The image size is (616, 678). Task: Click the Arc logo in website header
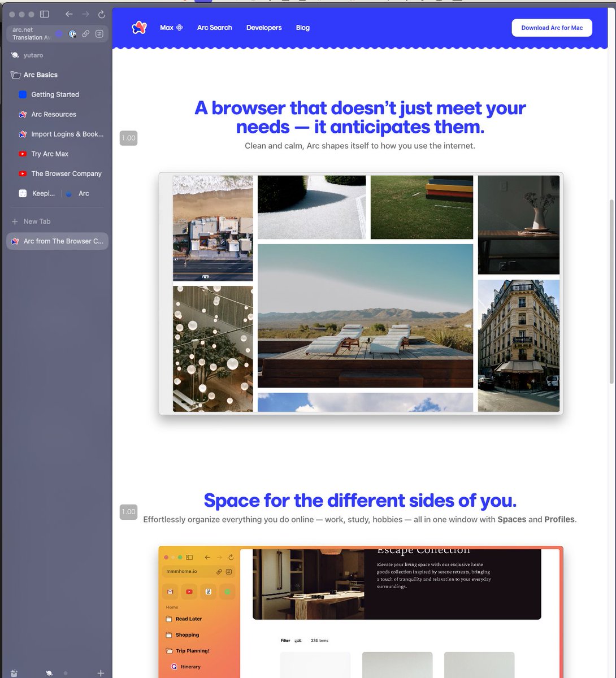[x=139, y=28]
